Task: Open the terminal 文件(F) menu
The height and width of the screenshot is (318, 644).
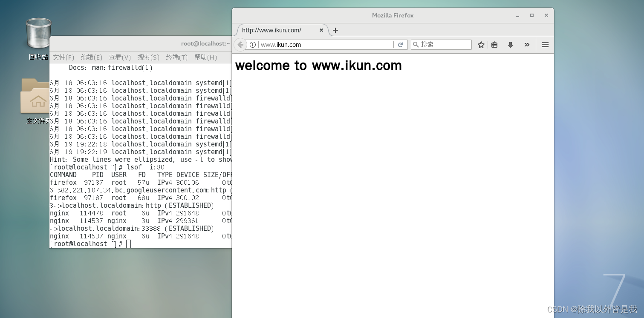Action: pyautogui.click(x=63, y=57)
